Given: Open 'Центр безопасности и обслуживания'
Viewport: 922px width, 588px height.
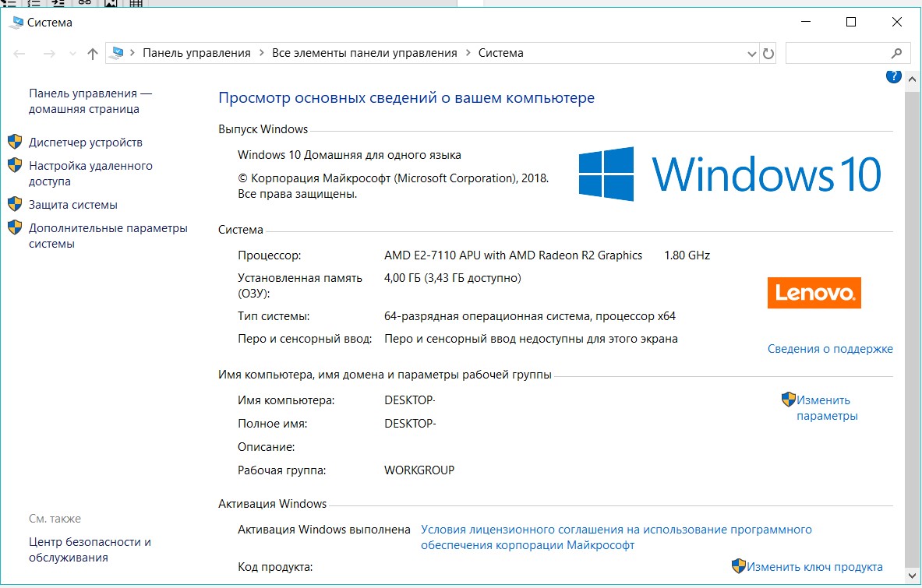Looking at the screenshot, I should coord(90,549).
